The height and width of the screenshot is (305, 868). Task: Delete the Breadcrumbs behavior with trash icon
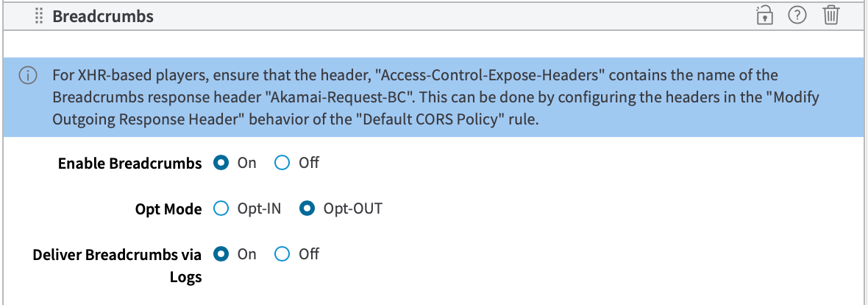[x=830, y=15]
